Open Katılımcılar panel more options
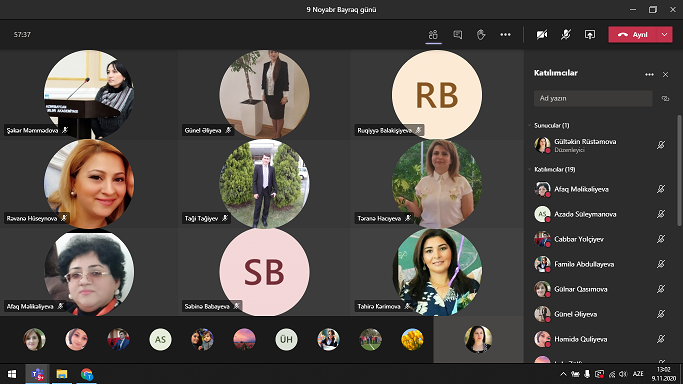Image resolution: width=683 pixels, height=384 pixels. (649, 74)
